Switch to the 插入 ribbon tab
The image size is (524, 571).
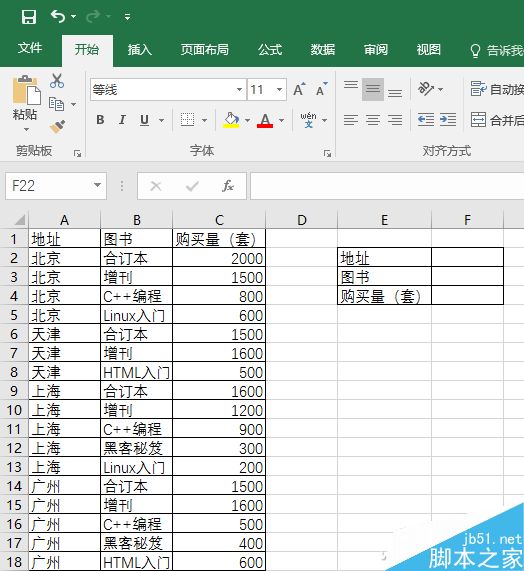pyautogui.click(x=139, y=50)
